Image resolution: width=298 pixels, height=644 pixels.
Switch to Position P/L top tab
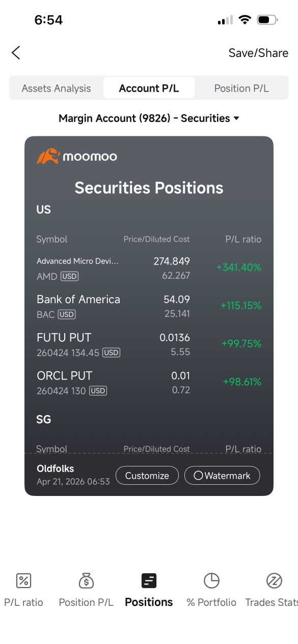[x=241, y=88]
